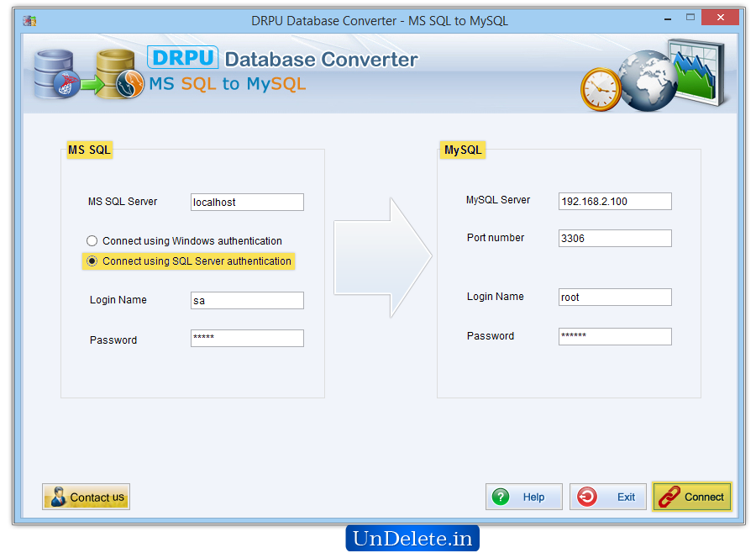
Task: Click the MS SQL Password field
Action: click(x=247, y=338)
